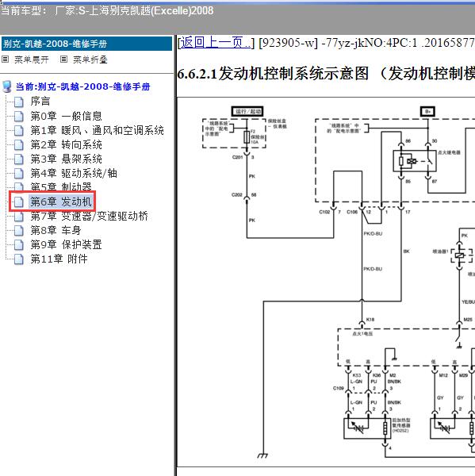
Task: Click the page icon next to 第7章
Action: coord(19,217)
